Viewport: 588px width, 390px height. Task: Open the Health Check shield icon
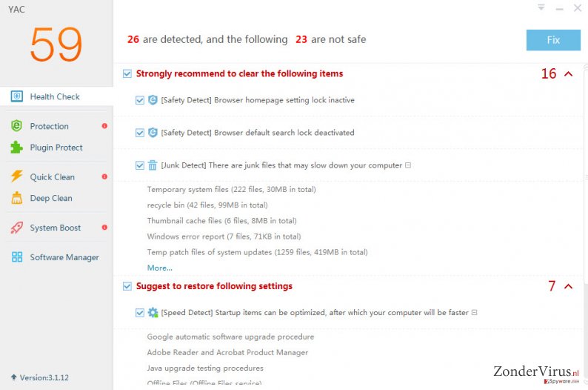pyautogui.click(x=16, y=96)
